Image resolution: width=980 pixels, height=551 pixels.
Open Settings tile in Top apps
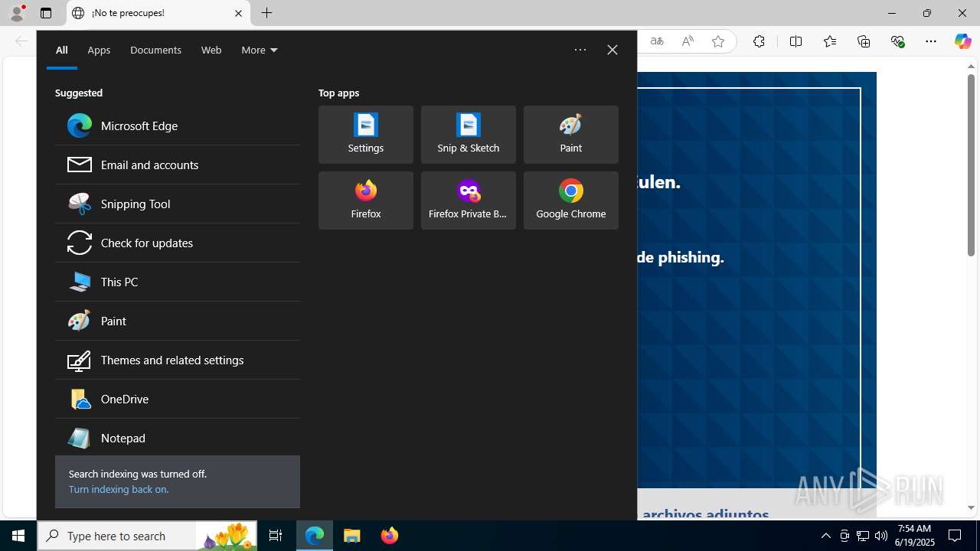coord(366,135)
